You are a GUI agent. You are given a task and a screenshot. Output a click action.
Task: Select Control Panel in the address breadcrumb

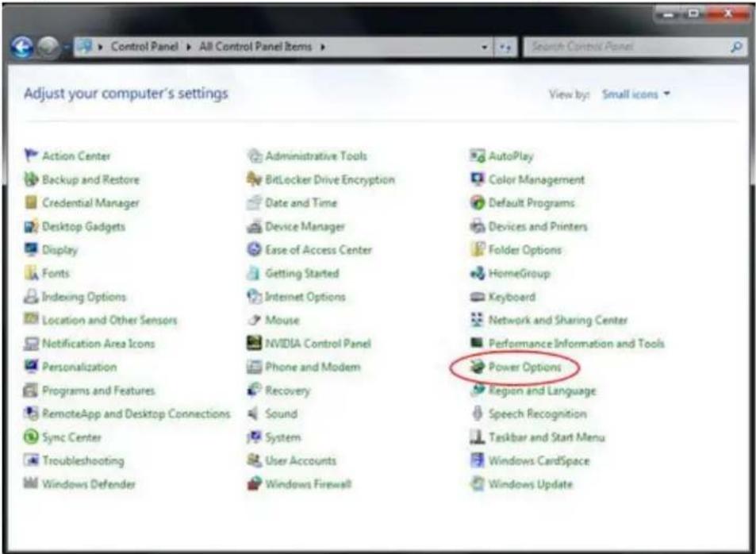(x=144, y=46)
